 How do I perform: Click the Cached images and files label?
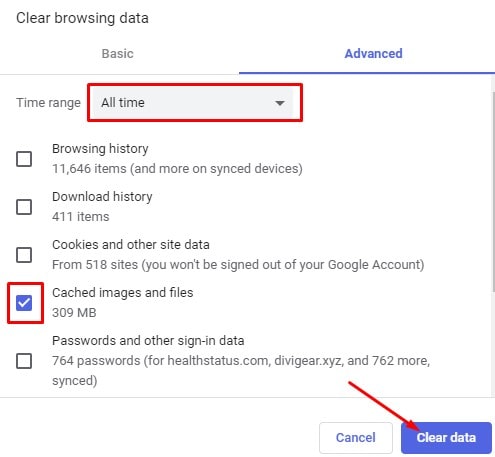123,293
